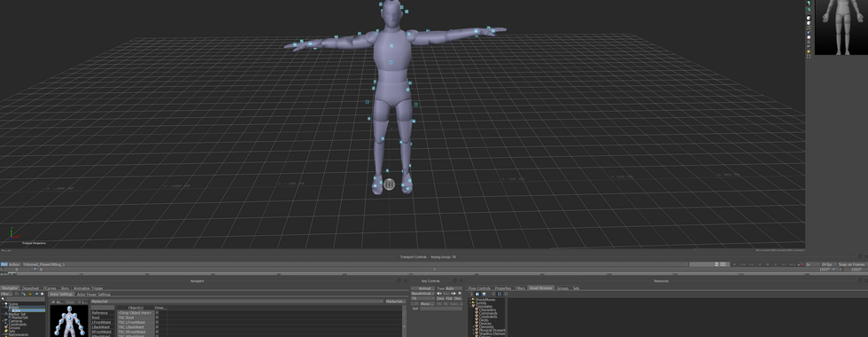Click the Snap button in Actor Settings

pos(70,302)
